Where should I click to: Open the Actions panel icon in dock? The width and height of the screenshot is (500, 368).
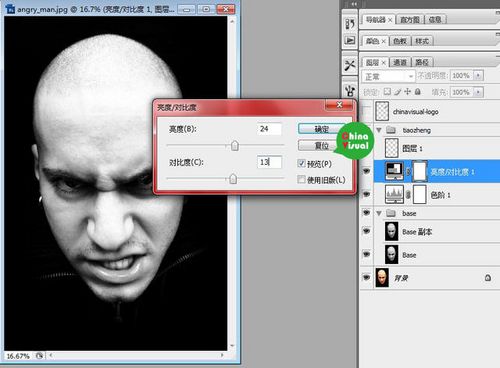pos(350,40)
